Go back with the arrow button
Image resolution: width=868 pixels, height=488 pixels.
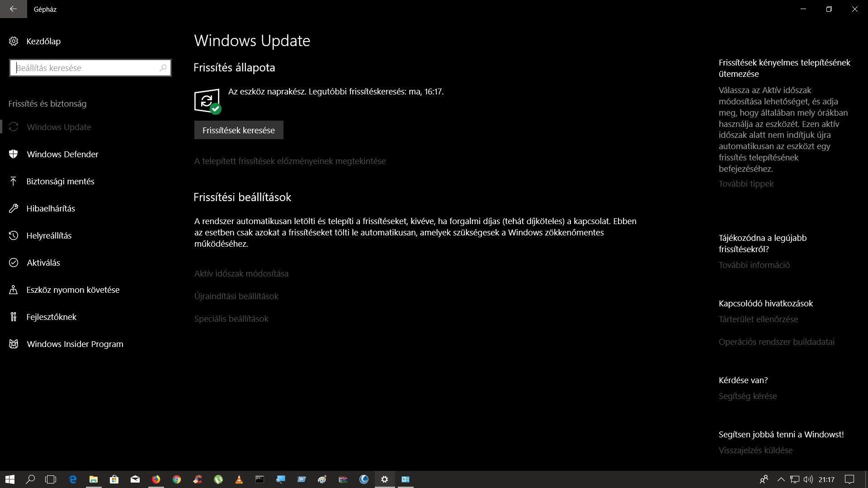tap(13, 9)
